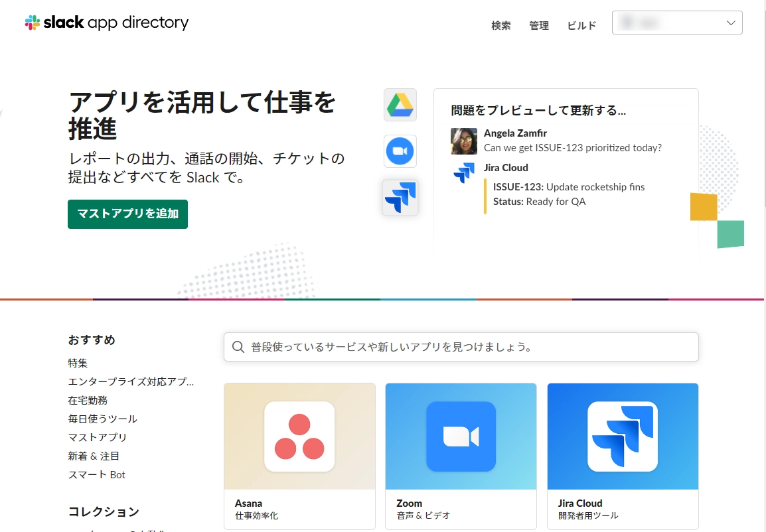Open the スマート Bot category
Image resolution: width=766 pixels, height=532 pixels.
click(x=96, y=474)
